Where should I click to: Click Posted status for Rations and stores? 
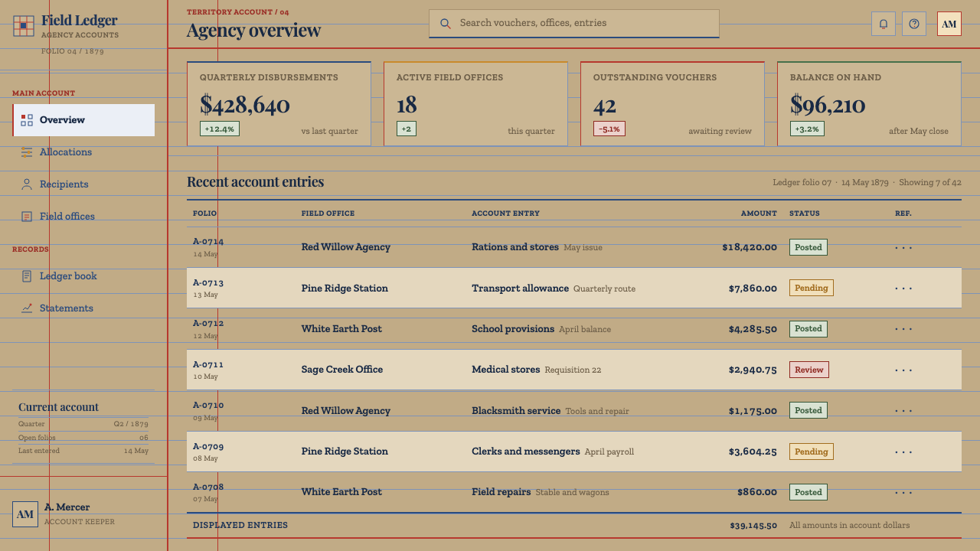point(808,247)
